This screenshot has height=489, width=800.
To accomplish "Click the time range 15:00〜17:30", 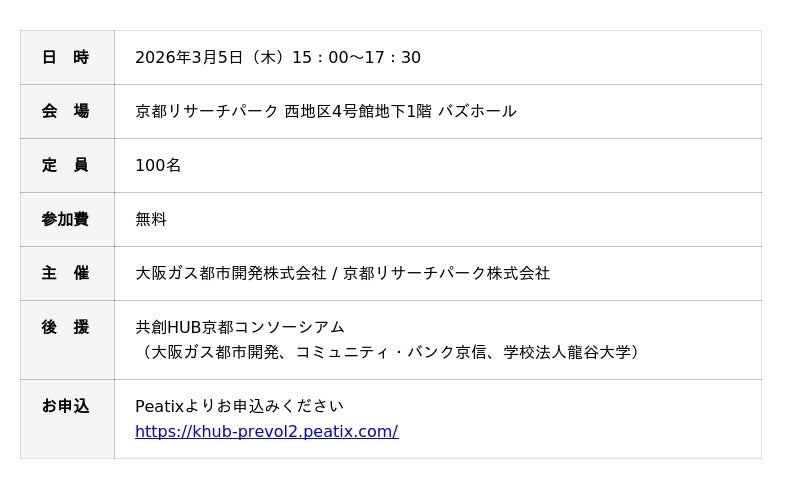I will [356, 58].
